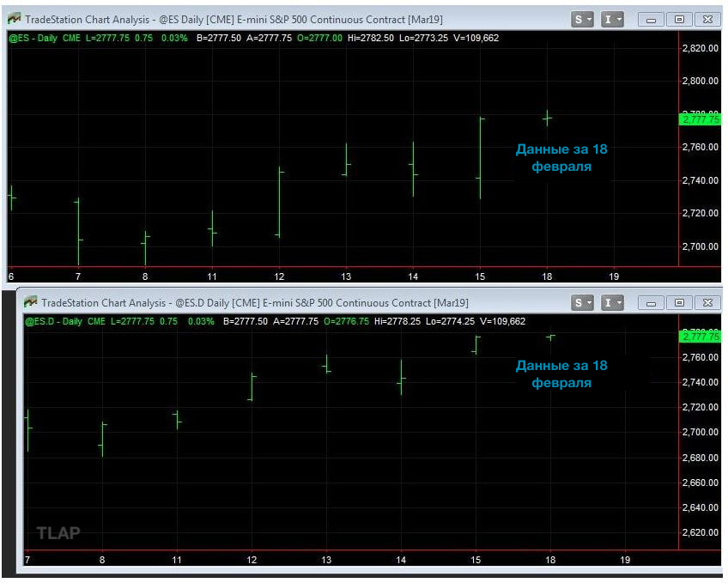Click 2,620.00 on @ES.D chart price axis
This screenshot has width=728, height=583.
(x=701, y=532)
